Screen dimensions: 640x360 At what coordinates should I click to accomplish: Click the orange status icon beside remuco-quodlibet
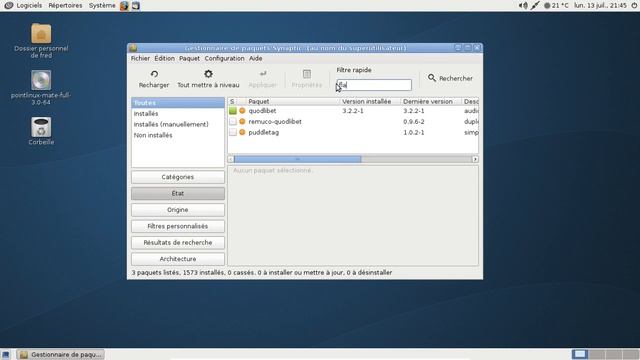click(242, 122)
